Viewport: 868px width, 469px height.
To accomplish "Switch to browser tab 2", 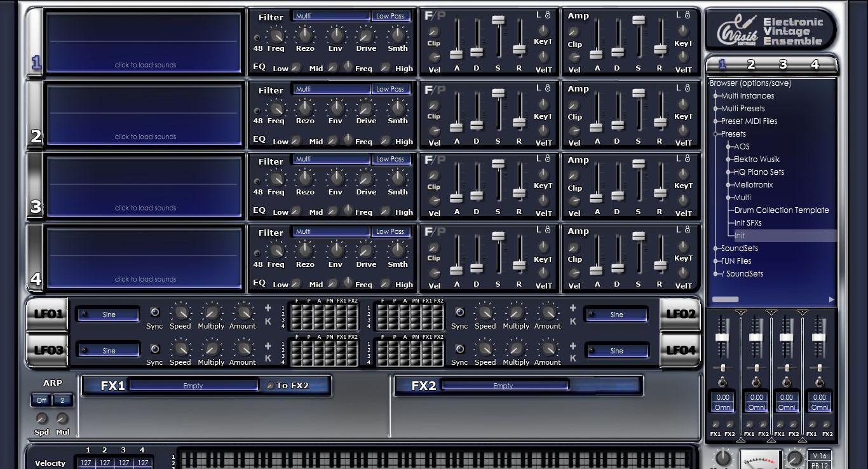I will (751, 64).
